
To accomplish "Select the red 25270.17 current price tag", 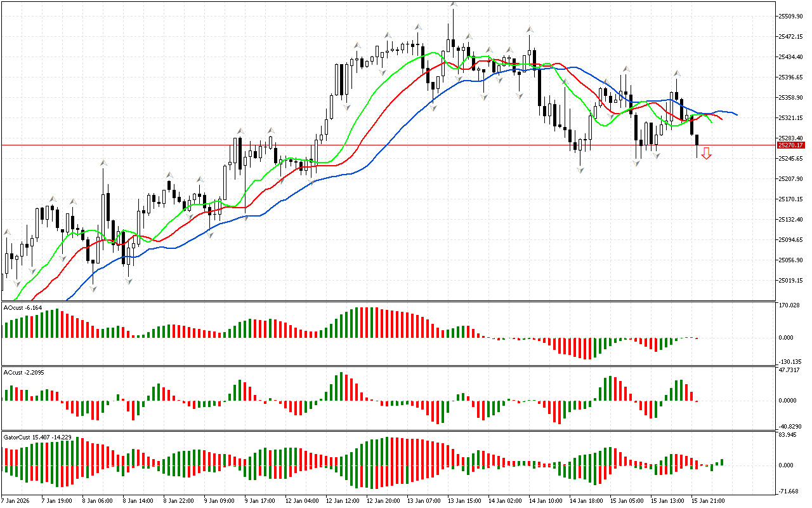I will click(x=790, y=145).
